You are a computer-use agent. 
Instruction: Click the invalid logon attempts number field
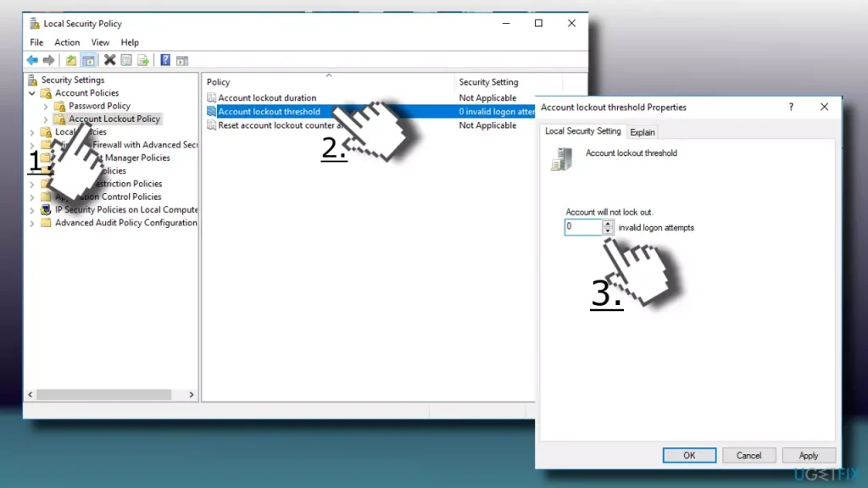583,227
